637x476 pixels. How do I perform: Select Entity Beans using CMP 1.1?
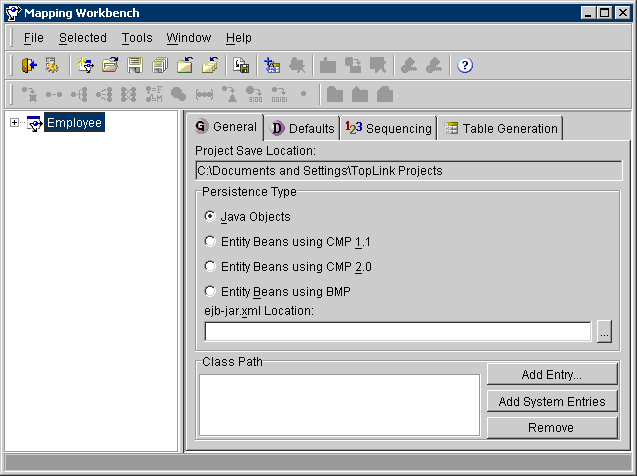click(210, 242)
